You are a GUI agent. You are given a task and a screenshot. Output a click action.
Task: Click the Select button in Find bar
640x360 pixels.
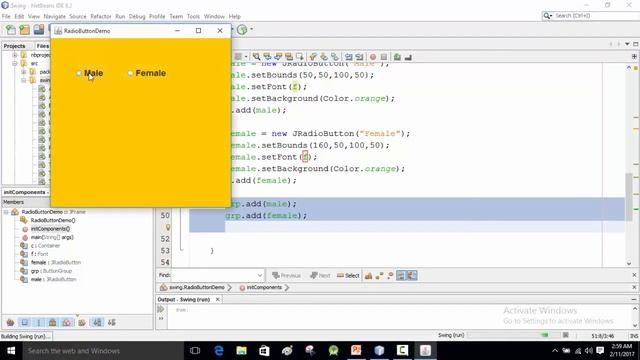pos(348,276)
